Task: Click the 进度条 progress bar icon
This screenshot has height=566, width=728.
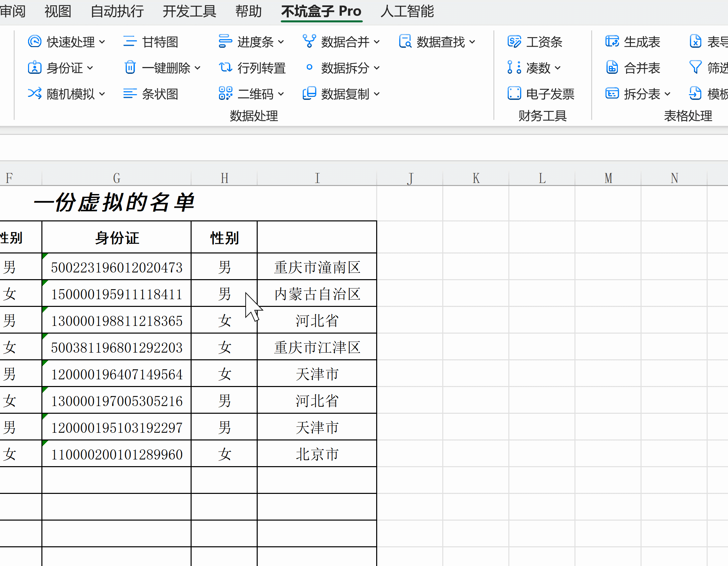Action: click(x=225, y=42)
